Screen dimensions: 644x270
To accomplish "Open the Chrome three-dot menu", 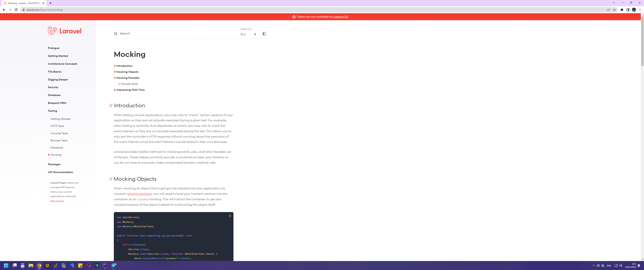I will [x=640, y=10].
